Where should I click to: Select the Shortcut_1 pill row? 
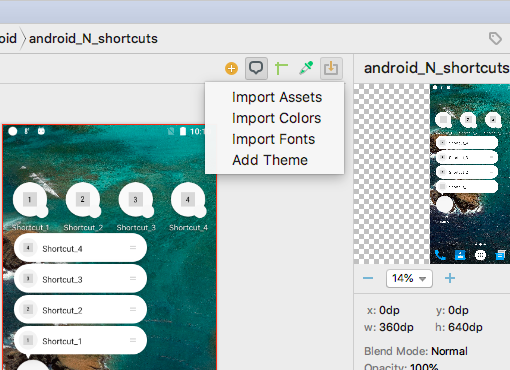pyautogui.click(x=80, y=340)
